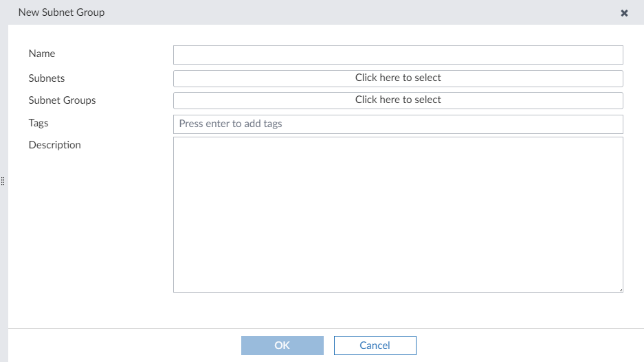Close the New Subnet Group dialog

click(x=624, y=13)
